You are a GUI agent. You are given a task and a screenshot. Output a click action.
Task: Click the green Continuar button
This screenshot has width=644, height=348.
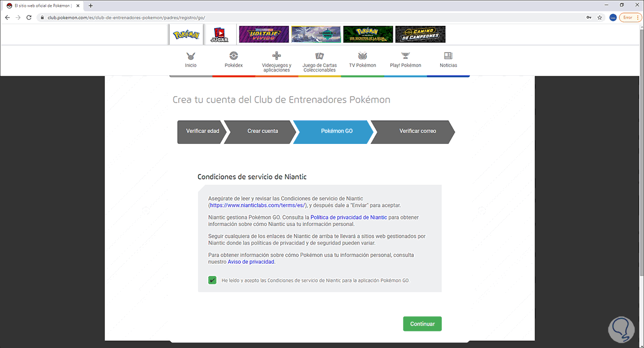pos(422,324)
